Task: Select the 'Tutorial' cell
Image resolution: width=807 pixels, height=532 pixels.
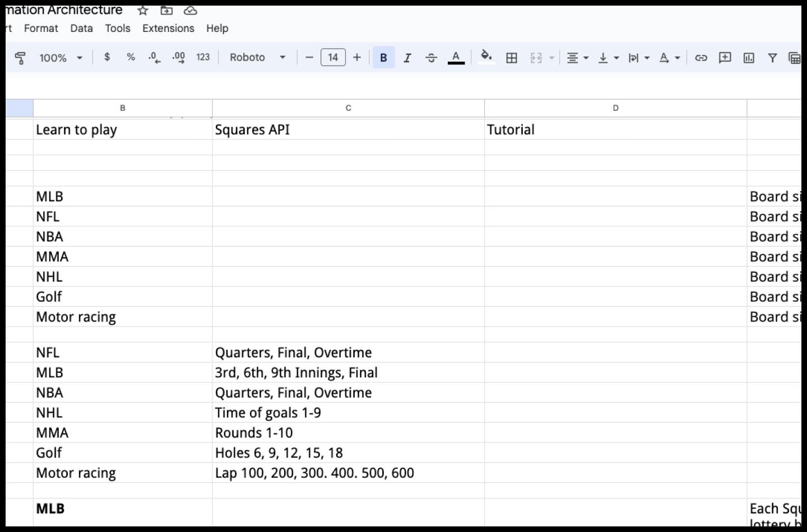Action: tap(615, 129)
